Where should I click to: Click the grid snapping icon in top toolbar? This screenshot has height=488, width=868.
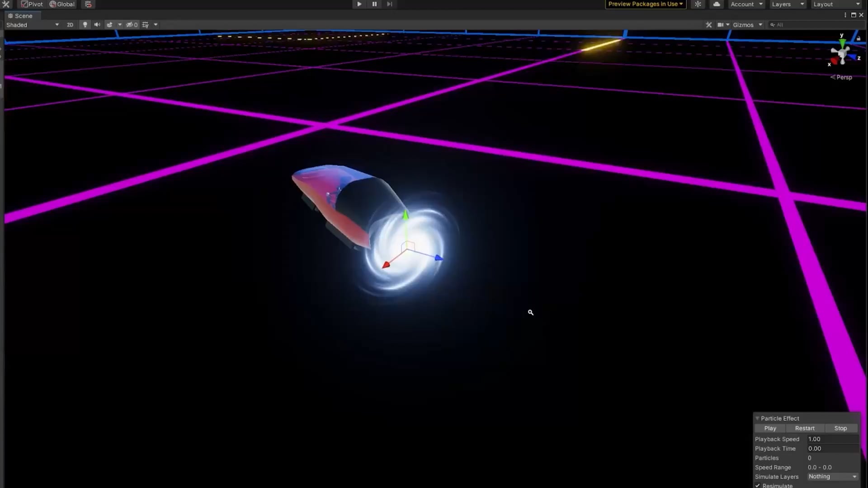pos(88,4)
